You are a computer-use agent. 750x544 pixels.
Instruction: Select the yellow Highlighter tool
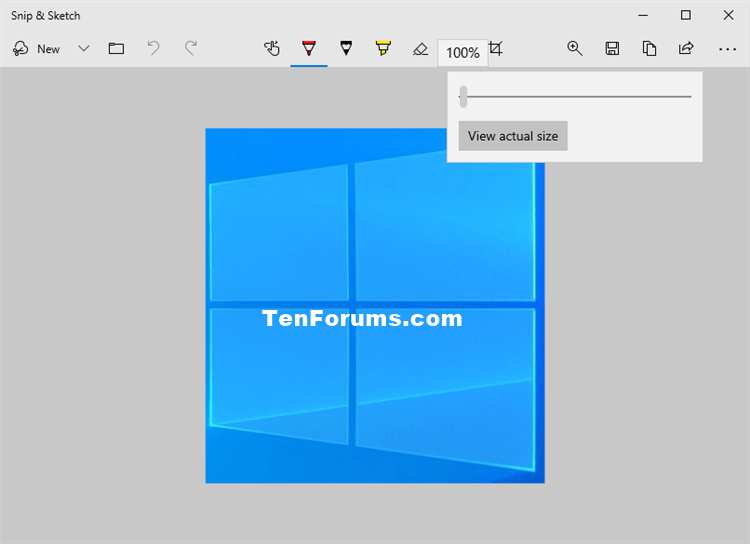coord(383,48)
